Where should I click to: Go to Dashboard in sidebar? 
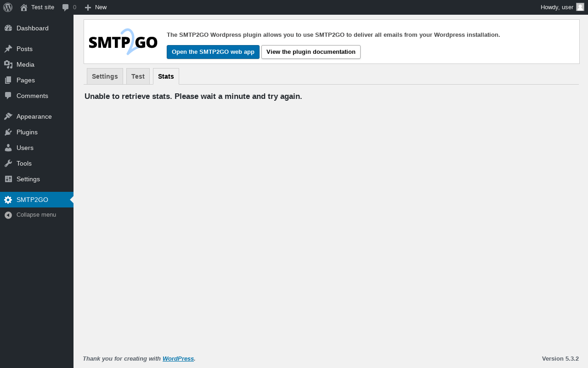click(x=37, y=28)
